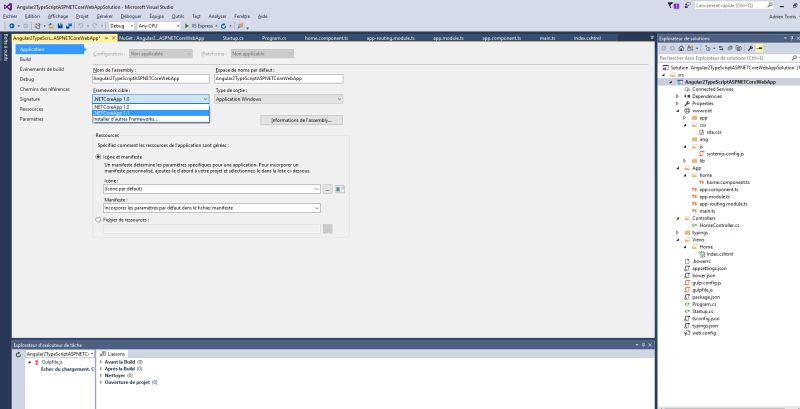Close the Angular2TypeScri...ASPNETCoreWebApp properties tab

point(113,38)
